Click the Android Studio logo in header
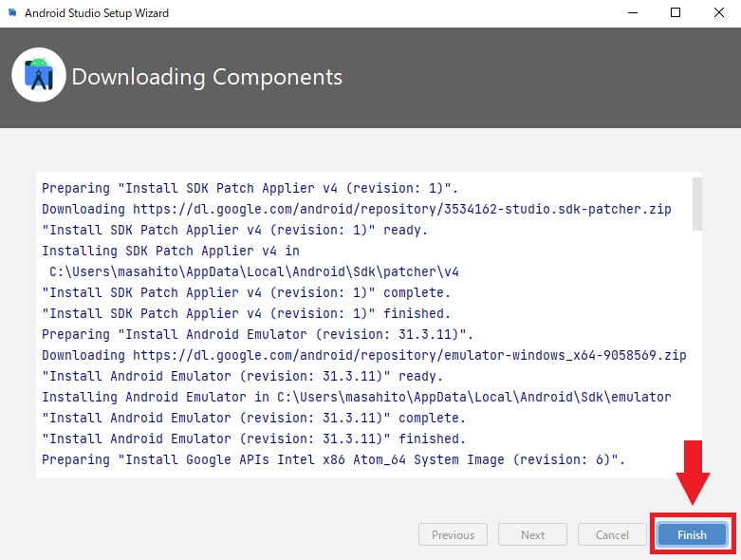 [39, 75]
